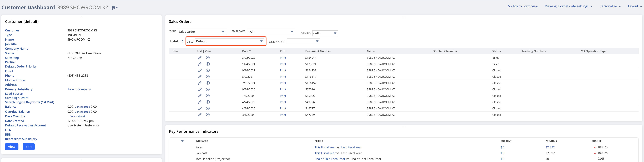Edit sales order S116517 pencil icon
Image resolution: width=644 pixels, height=162 pixels.
(200, 77)
